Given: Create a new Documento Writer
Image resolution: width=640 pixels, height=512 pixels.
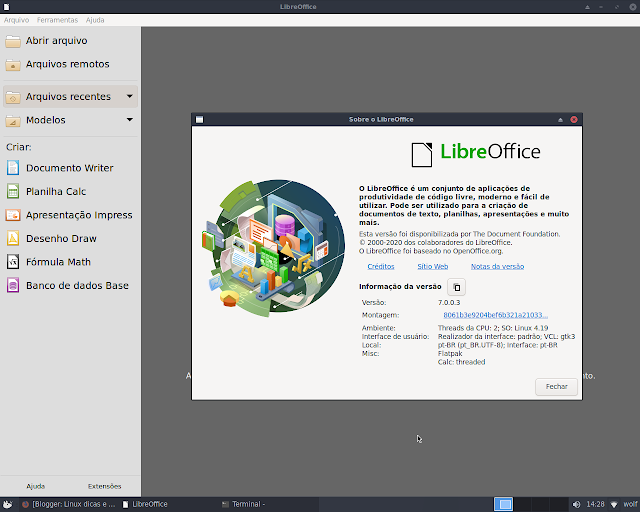Looking at the screenshot, I should tap(69, 168).
